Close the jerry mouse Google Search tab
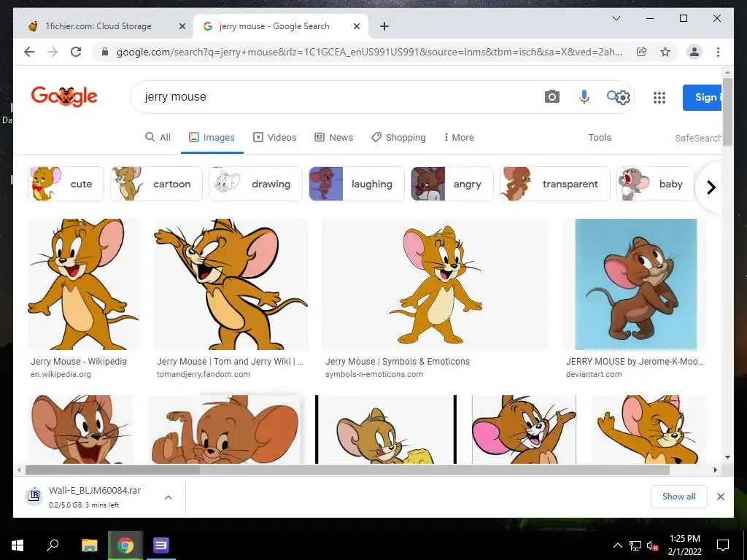Screen dimensions: 747x560 (x=356, y=27)
